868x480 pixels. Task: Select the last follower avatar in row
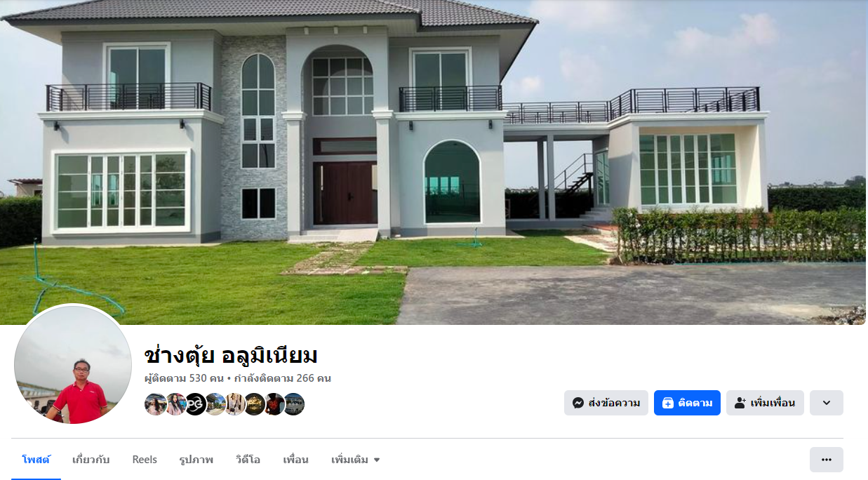pyautogui.click(x=293, y=404)
